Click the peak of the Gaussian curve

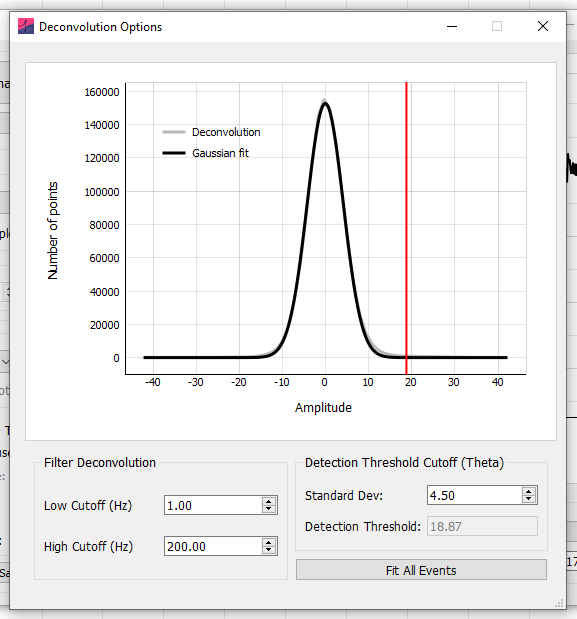(325, 104)
